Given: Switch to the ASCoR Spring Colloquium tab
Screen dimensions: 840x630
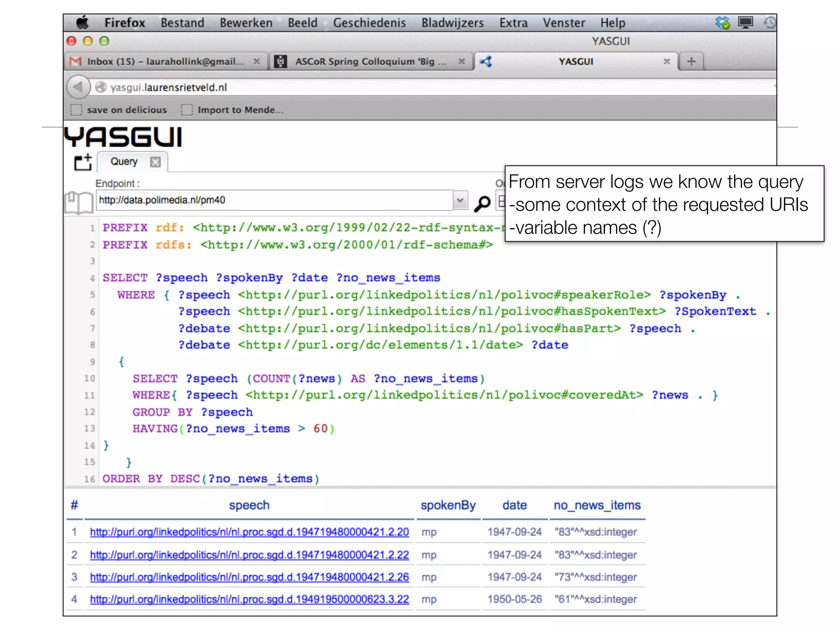Looking at the screenshot, I should [371, 62].
